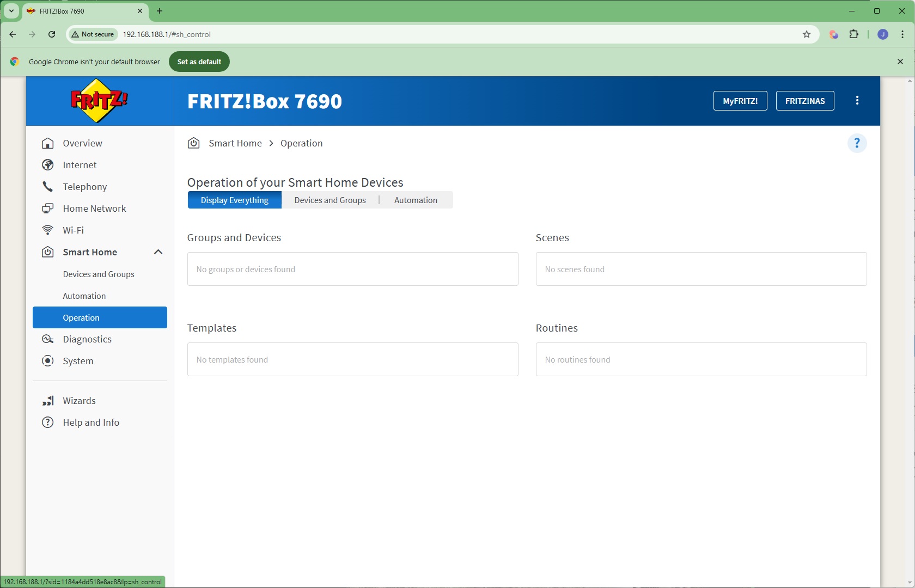Click the FRITZ! logo in the header
915x588 pixels.
point(99,101)
